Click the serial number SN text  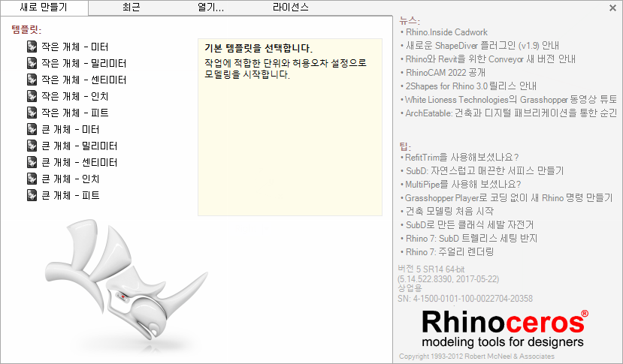(465, 299)
